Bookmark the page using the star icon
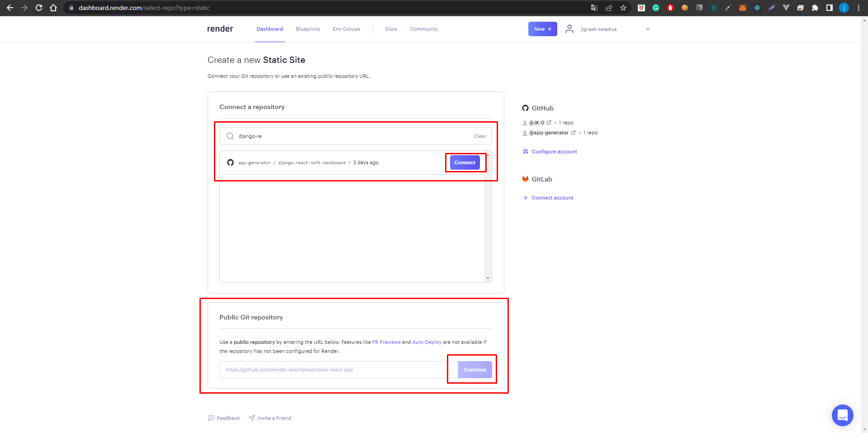868x433 pixels. 624,8
